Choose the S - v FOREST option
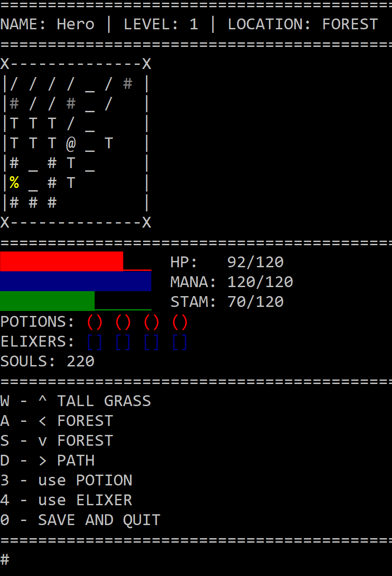Viewport: 392px width, 576px height. tap(57, 441)
